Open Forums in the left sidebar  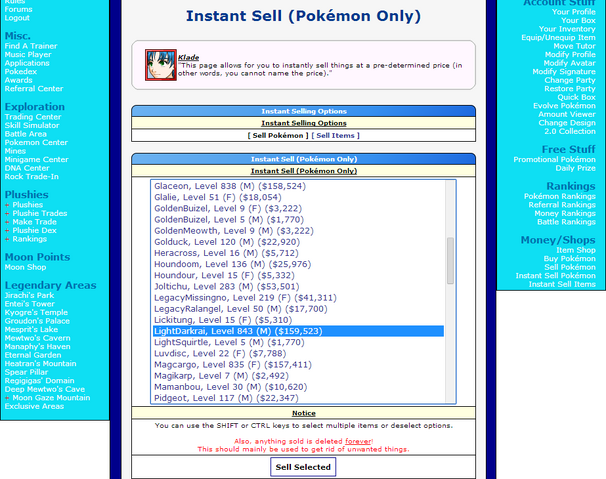(x=19, y=9)
